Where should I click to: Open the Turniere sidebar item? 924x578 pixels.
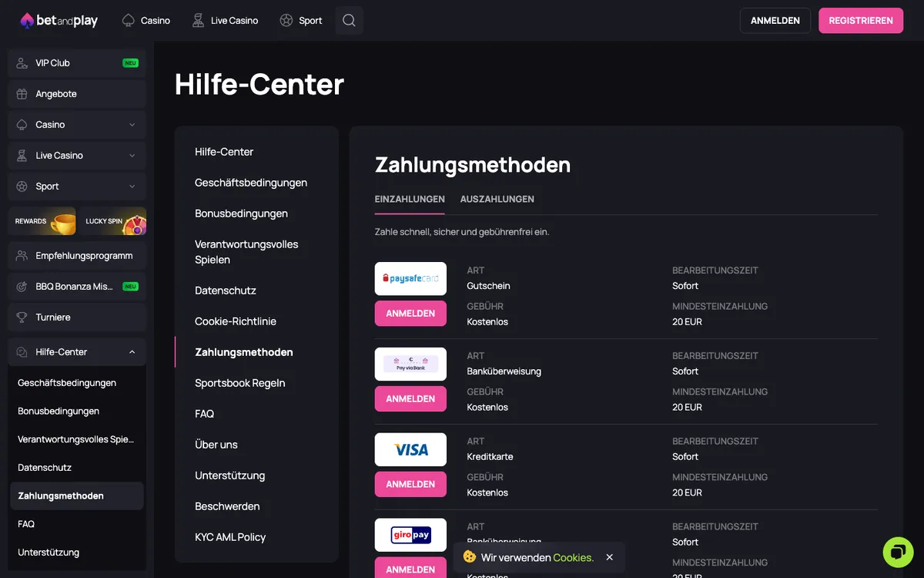click(77, 318)
